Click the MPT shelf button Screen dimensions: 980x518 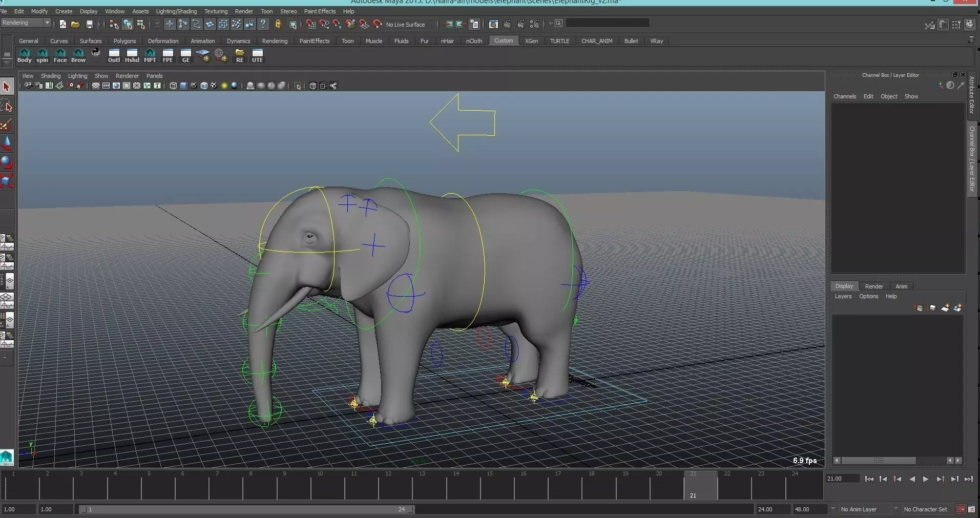coord(150,56)
